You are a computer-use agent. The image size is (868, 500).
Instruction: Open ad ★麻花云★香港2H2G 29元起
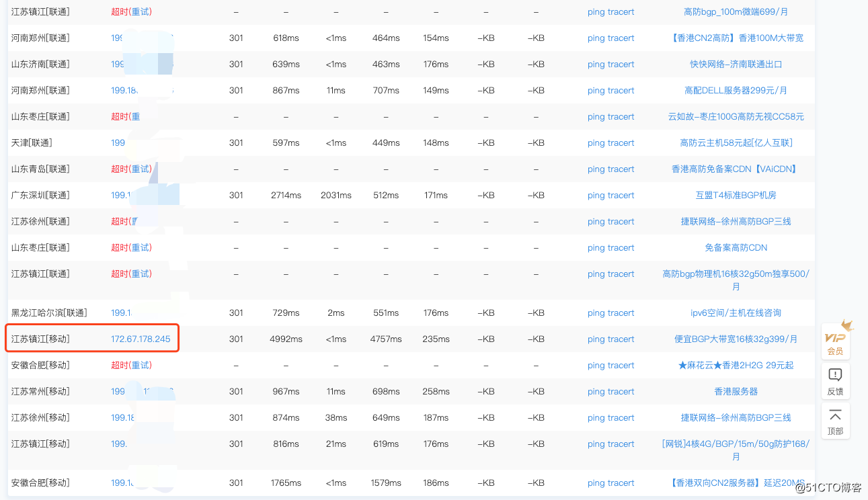pos(736,365)
